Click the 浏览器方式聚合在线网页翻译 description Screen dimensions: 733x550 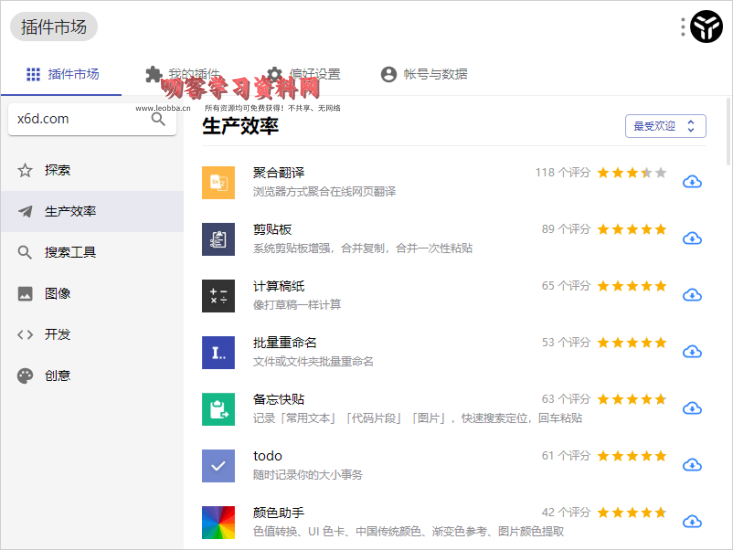pyautogui.click(x=324, y=192)
